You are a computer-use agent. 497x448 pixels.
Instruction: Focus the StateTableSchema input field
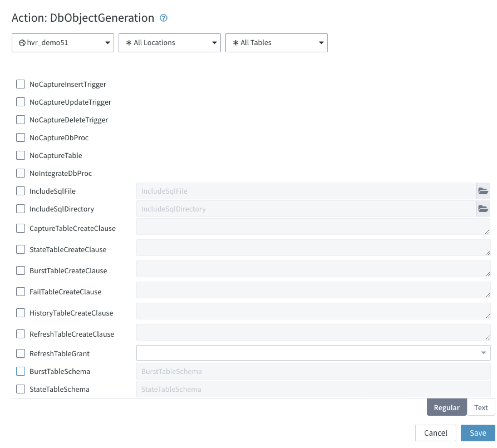coord(313,389)
